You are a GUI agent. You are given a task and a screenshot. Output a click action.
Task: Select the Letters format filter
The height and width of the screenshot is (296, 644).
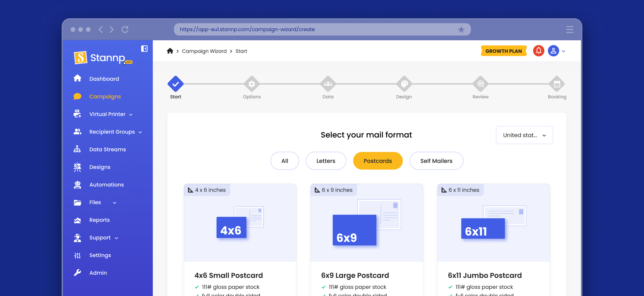coord(325,161)
